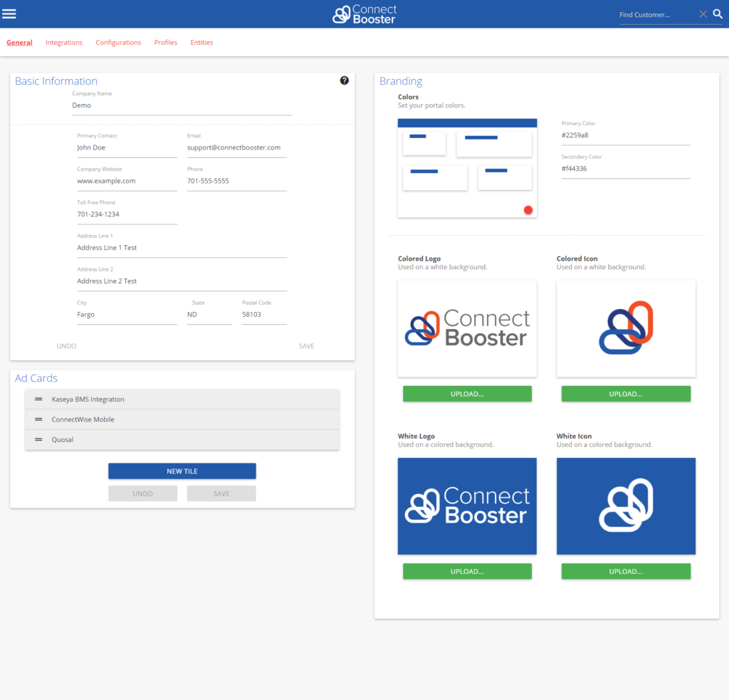Upload a new Colored Icon

coord(626,394)
